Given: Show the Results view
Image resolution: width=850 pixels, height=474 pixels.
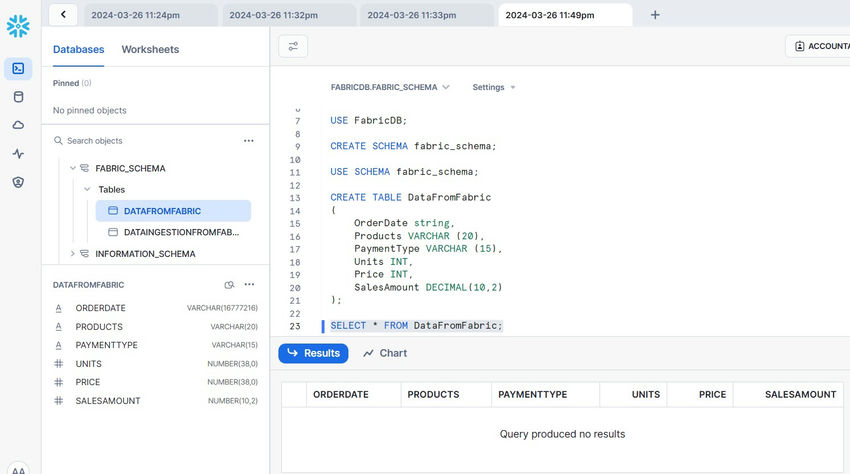Looking at the screenshot, I should pyautogui.click(x=313, y=353).
